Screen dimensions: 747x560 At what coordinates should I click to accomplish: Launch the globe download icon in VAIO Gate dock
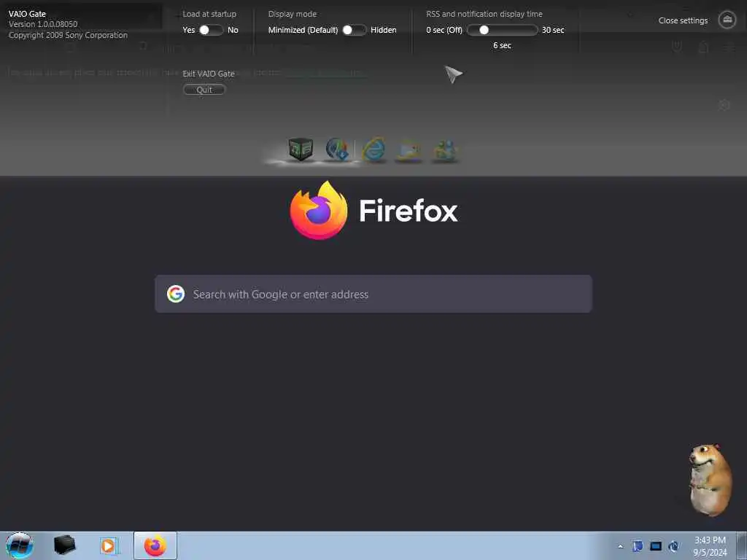pos(337,149)
